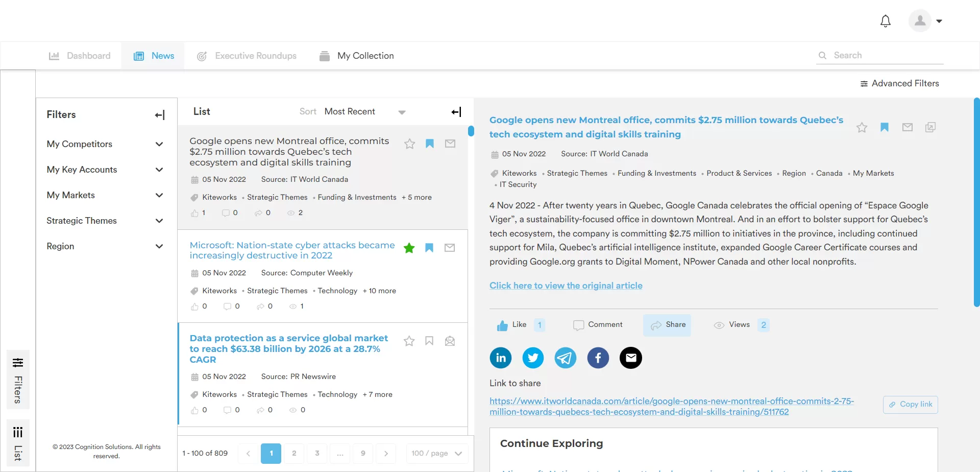The image size is (980, 472).
Task: Click the Copy link button
Action: [x=911, y=405]
